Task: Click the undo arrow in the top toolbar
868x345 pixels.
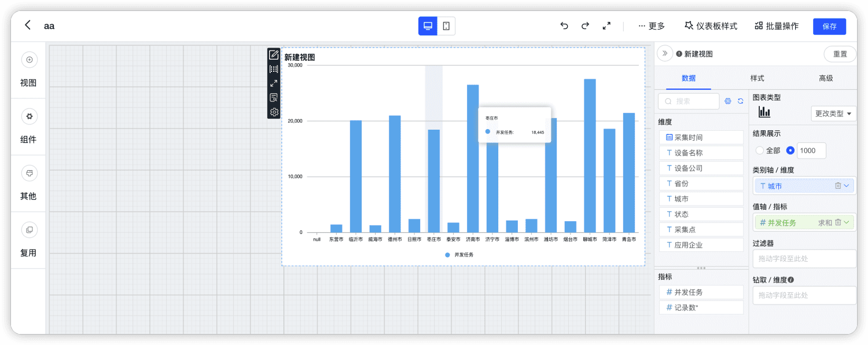Action: (x=564, y=25)
